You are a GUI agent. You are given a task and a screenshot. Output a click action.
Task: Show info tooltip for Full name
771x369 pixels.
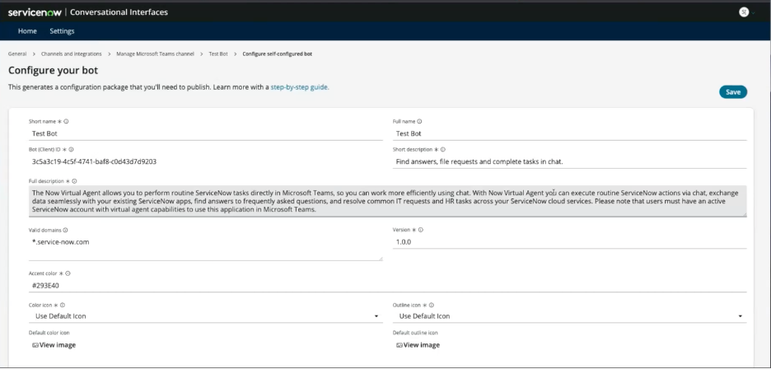(x=419, y=121)
